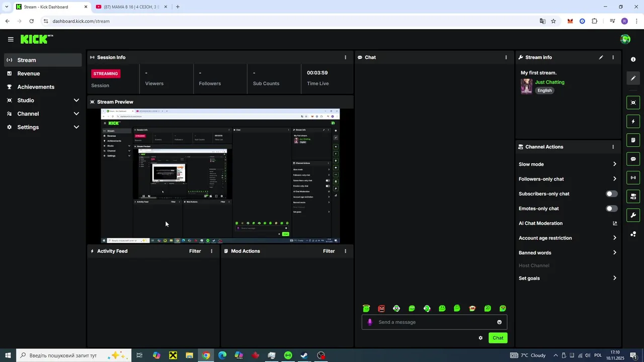
Task: Click the capture-frame icon in right sidebar
Action: 633,103
